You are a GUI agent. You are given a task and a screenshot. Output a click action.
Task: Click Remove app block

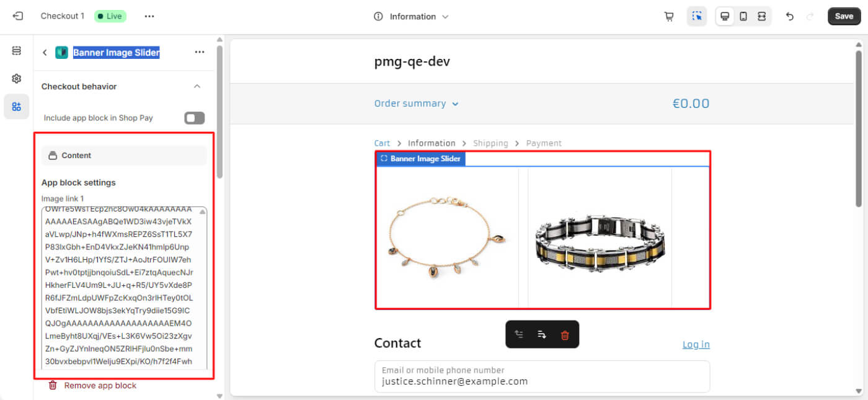point(92,386)
